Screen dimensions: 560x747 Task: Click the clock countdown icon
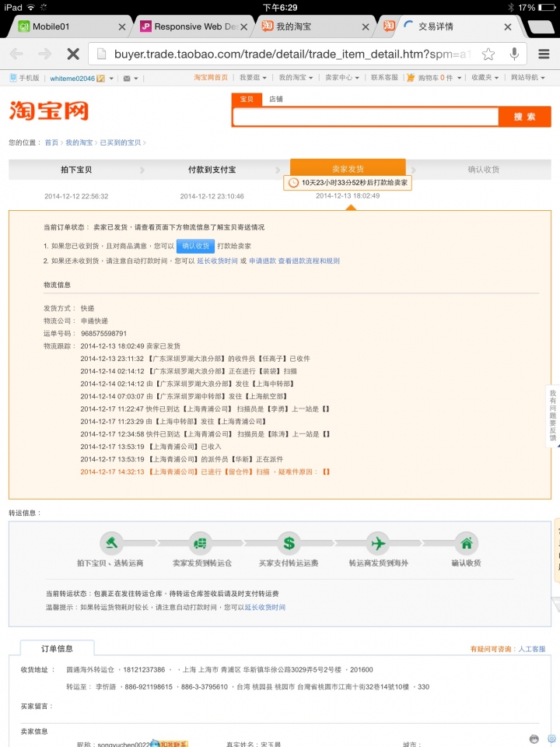[x=293, y=183]
